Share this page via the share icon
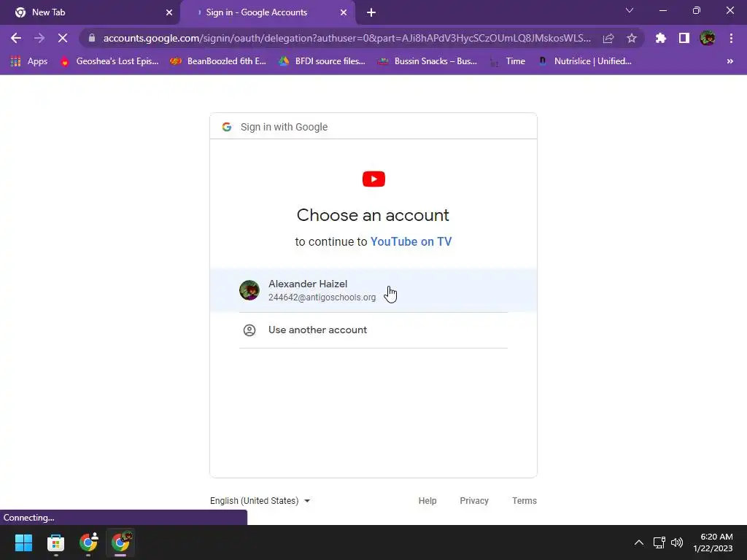Screen dimensions: 747x560 pos(608,38)
